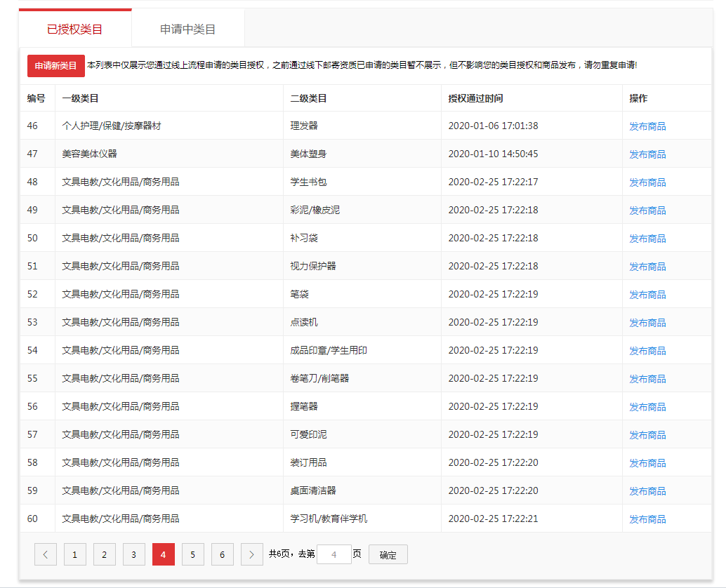The image size is (726, 588).
Task: Go to page 1 in pagination
Action: click(x=74, y=554)
